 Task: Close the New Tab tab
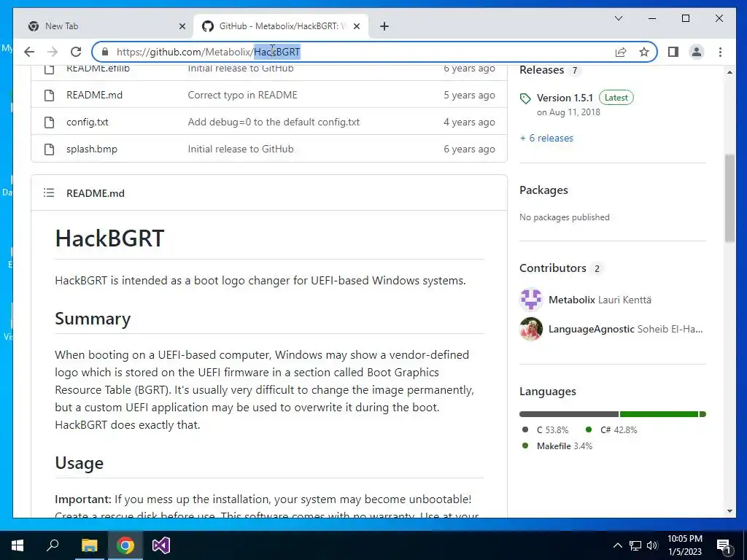[182, 26]
